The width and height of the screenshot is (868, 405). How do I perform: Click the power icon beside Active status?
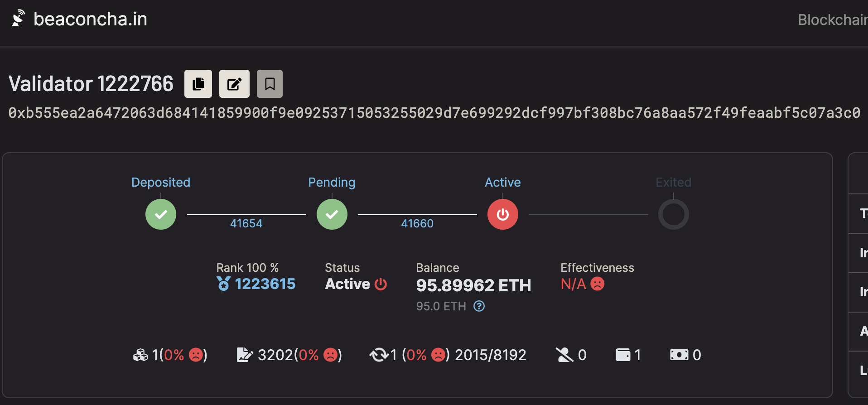point(381,284)
